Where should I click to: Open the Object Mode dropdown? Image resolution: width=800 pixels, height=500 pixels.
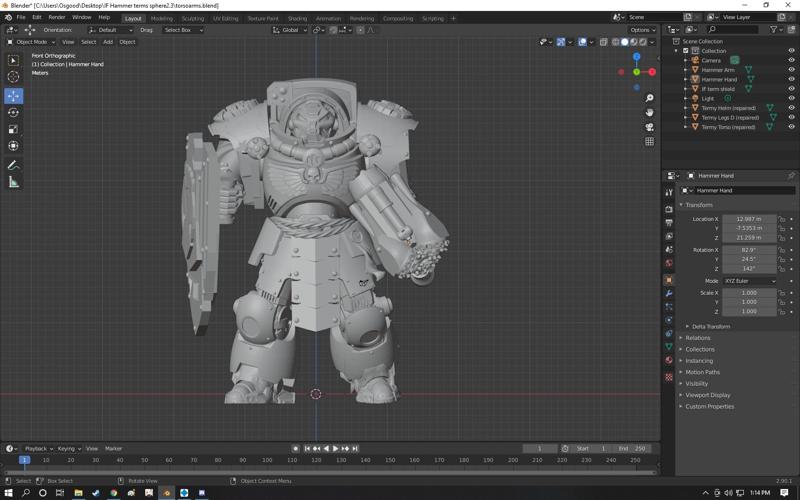[31, 42]
